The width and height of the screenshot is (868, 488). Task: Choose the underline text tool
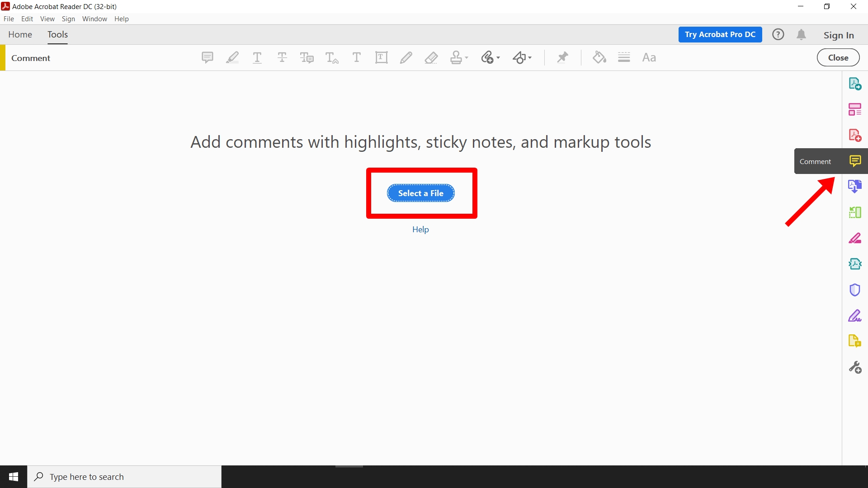click(x=257, y=57)
